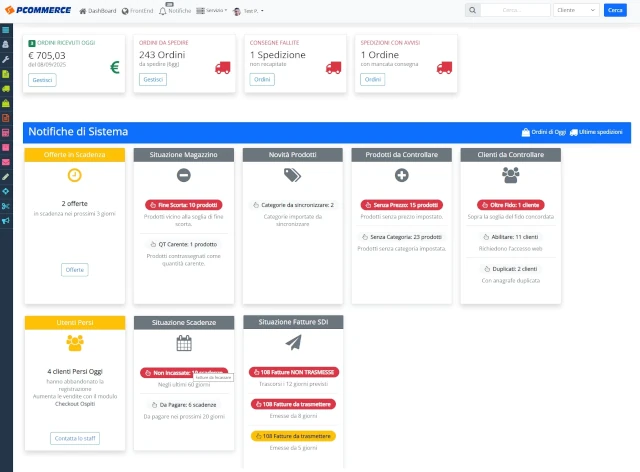
Task: Click the green euro icon
Action: (115, 67)
